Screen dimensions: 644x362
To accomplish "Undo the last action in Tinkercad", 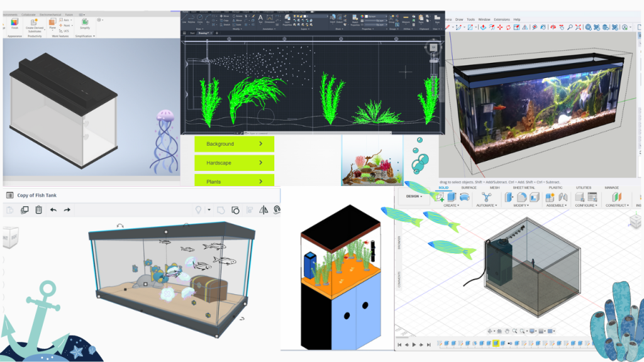I will (x=54, y=210).
